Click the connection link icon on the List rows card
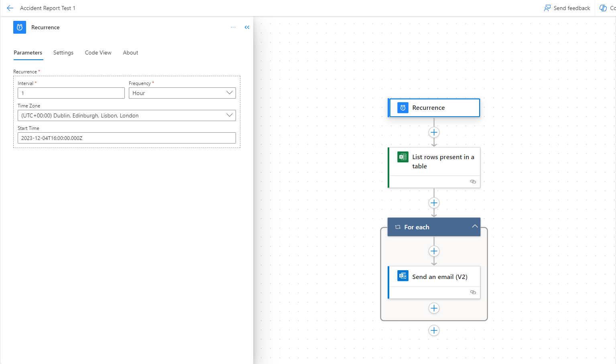This screenshot has width=616, height=364. click(x=473, y=182)
